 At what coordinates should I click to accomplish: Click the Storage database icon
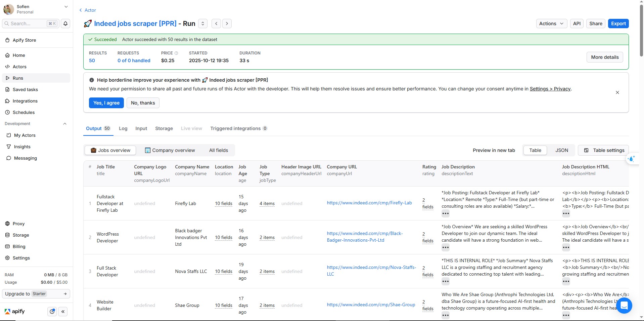pos(8,235)
